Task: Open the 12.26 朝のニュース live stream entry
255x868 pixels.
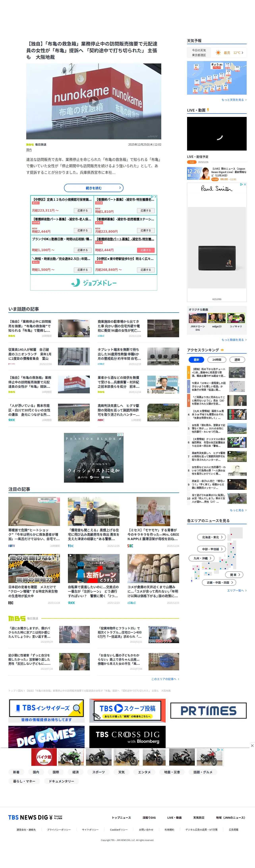Action: (x=217, y=174)
